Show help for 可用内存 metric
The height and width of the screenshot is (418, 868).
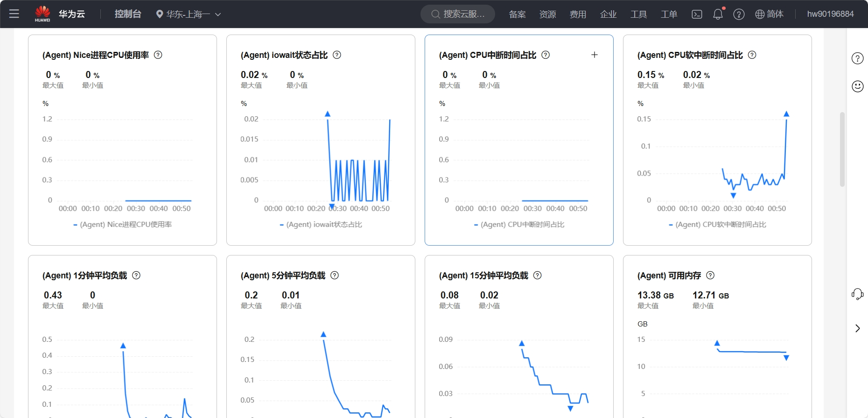tap(710, 275)
